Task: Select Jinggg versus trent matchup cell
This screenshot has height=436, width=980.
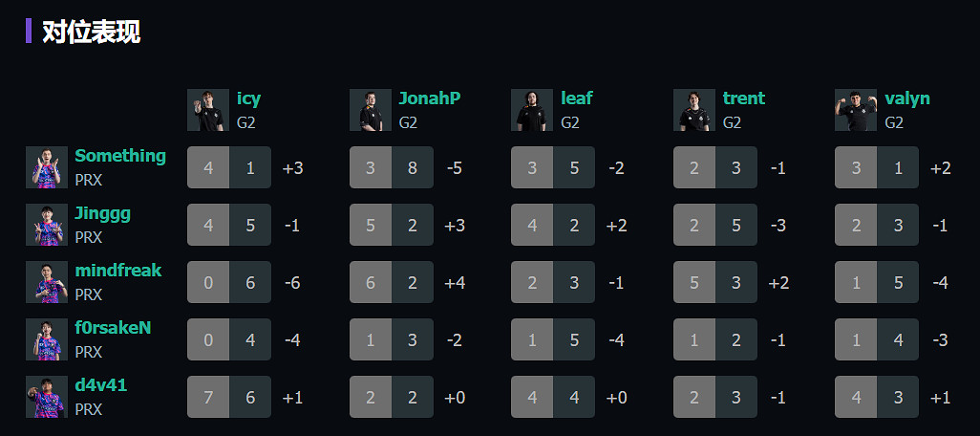Action: click(715, 225)
